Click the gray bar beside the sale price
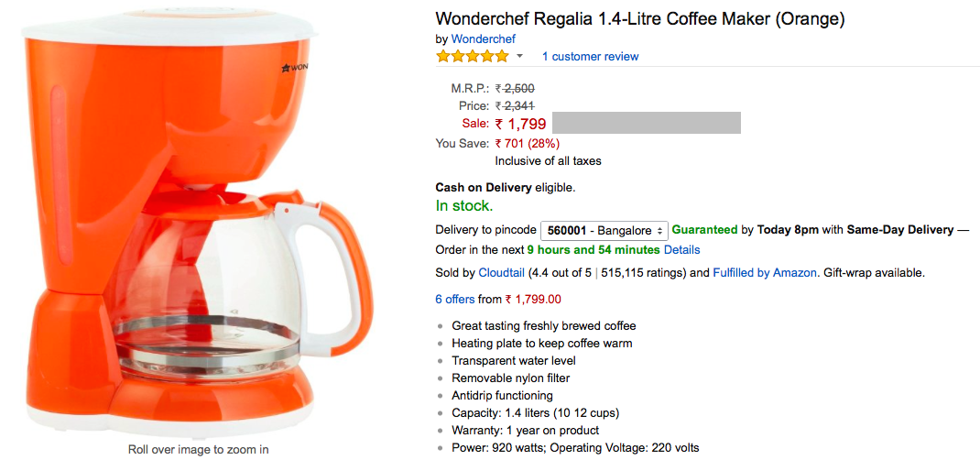Screen dimensions: 980x460 tap(646, 124)
